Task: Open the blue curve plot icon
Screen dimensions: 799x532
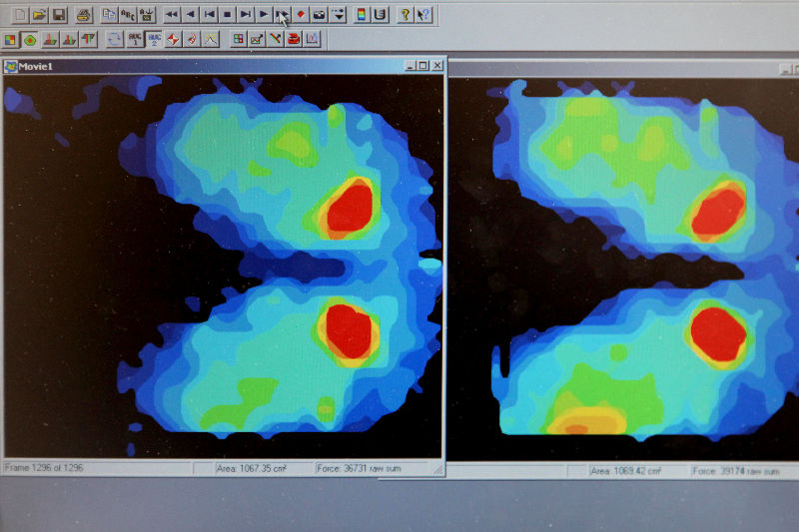Action: (313, 39)
